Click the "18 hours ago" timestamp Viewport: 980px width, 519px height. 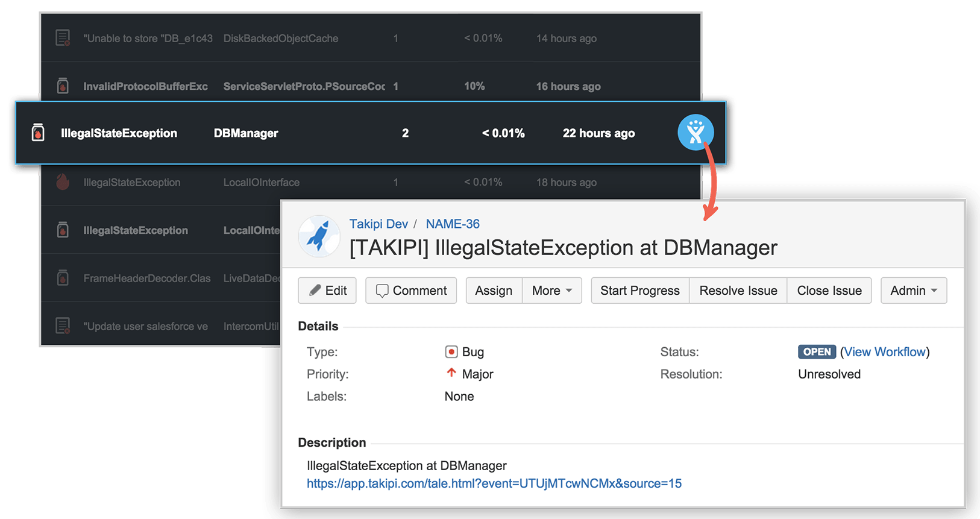pos(567,182)
